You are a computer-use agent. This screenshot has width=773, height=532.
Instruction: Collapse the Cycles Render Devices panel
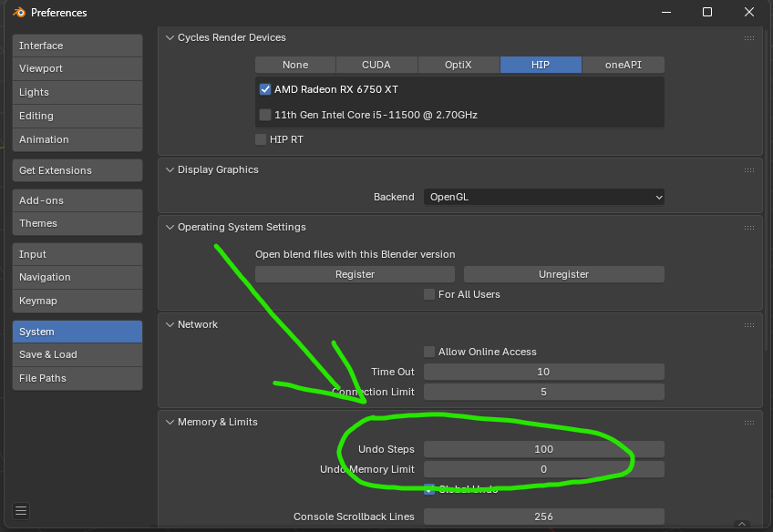point(170,38)
